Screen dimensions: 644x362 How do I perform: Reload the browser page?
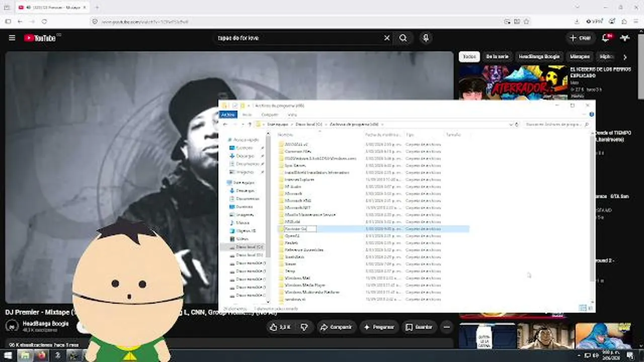point(45,22)
